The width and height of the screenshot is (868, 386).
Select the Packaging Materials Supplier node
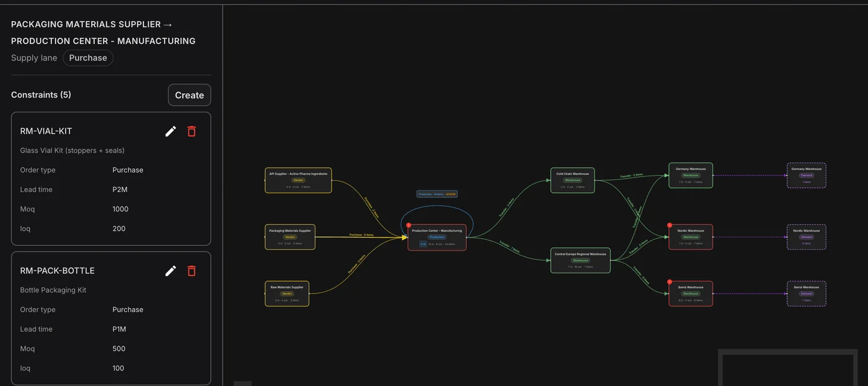(x=290, y=237)
